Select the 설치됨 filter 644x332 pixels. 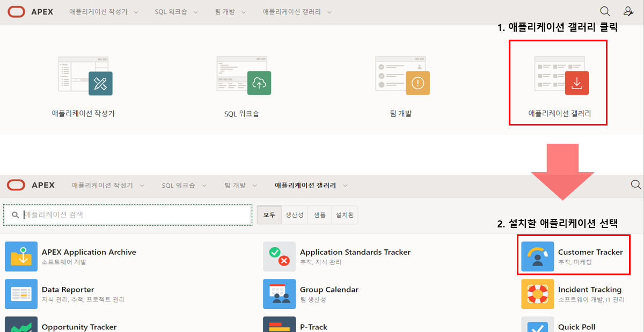[x=345, y=215]
